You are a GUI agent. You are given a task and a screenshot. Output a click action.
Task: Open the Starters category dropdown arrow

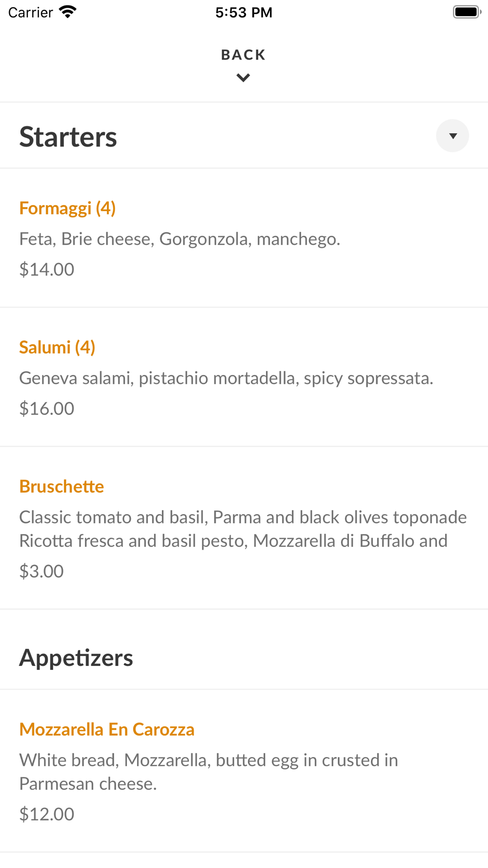(452, 136)
